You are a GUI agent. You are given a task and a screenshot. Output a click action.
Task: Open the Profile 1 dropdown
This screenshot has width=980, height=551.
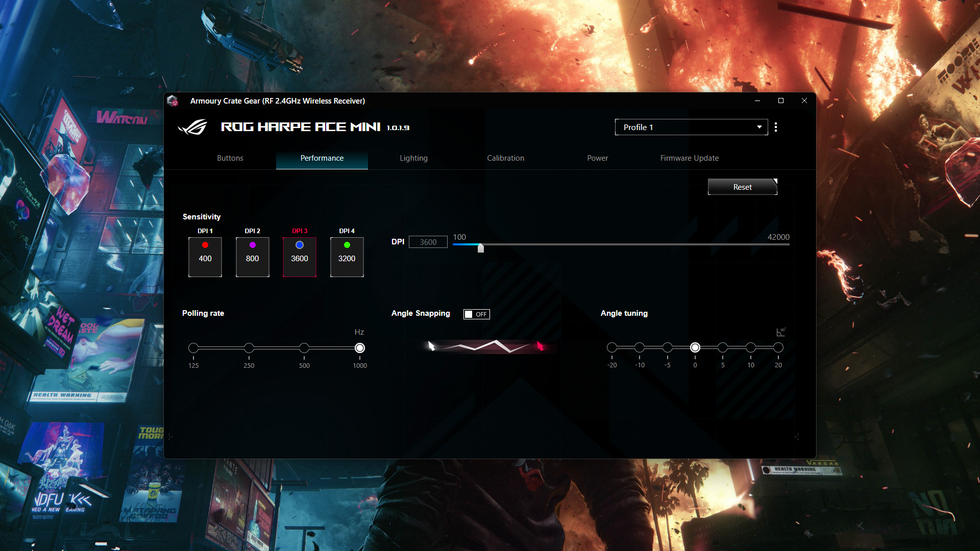click(x=691, y=127)
